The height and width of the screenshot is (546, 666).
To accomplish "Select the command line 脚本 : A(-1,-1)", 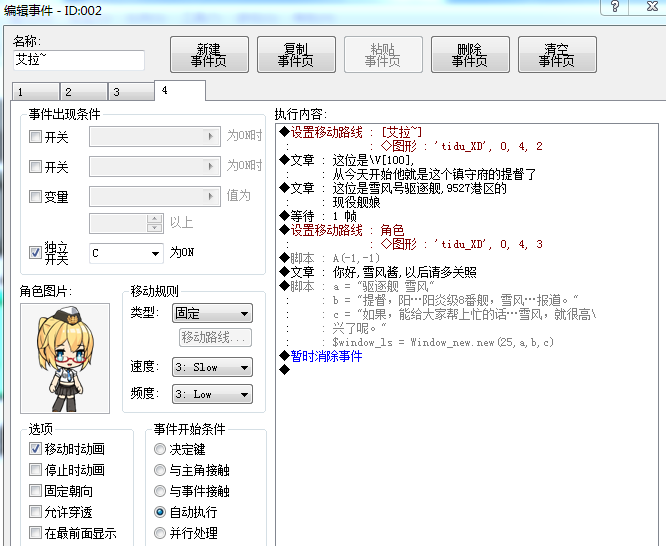I will (x=330, y=258).
